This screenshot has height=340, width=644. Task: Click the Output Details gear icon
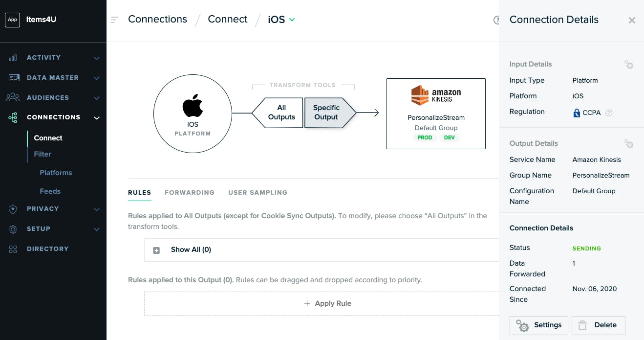(x=629, y=144)
